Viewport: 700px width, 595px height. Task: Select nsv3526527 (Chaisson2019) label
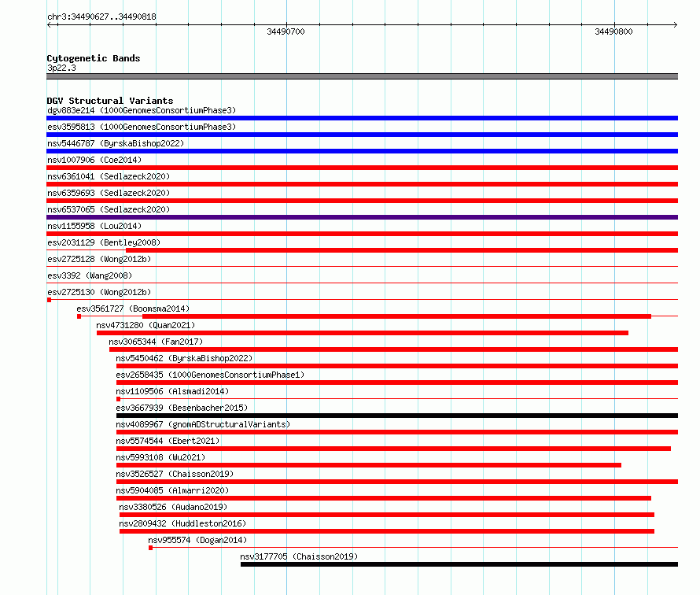click(x=175, y=474)
